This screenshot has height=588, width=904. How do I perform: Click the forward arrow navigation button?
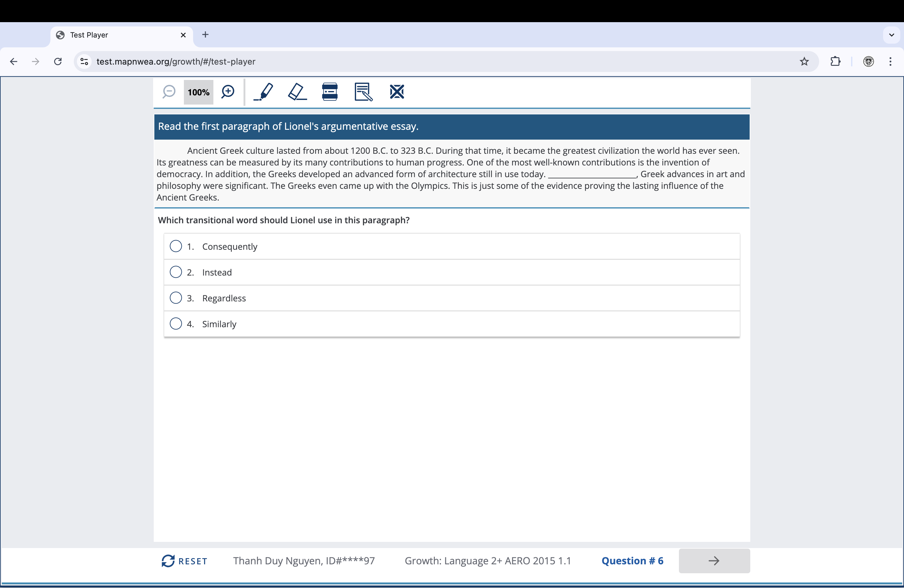[714, 560]
